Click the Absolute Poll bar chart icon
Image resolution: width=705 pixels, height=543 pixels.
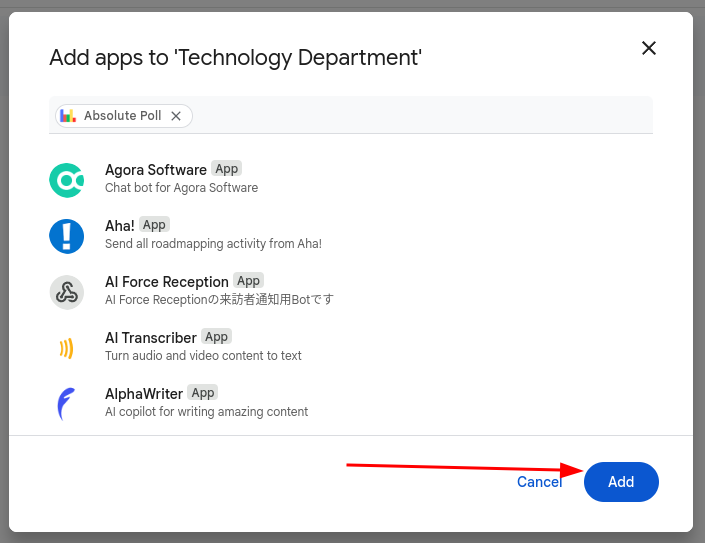click(x=68, y=116)
